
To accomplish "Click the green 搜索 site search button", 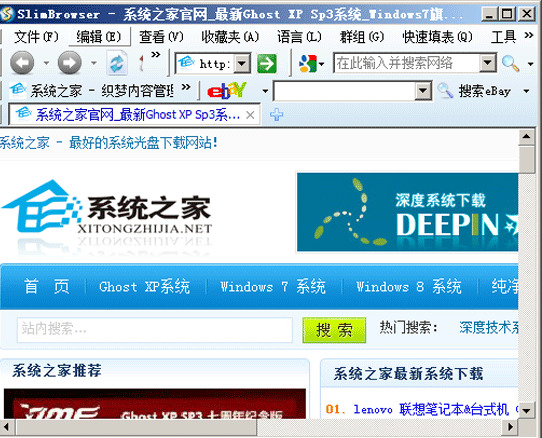I will pos(334,330).
